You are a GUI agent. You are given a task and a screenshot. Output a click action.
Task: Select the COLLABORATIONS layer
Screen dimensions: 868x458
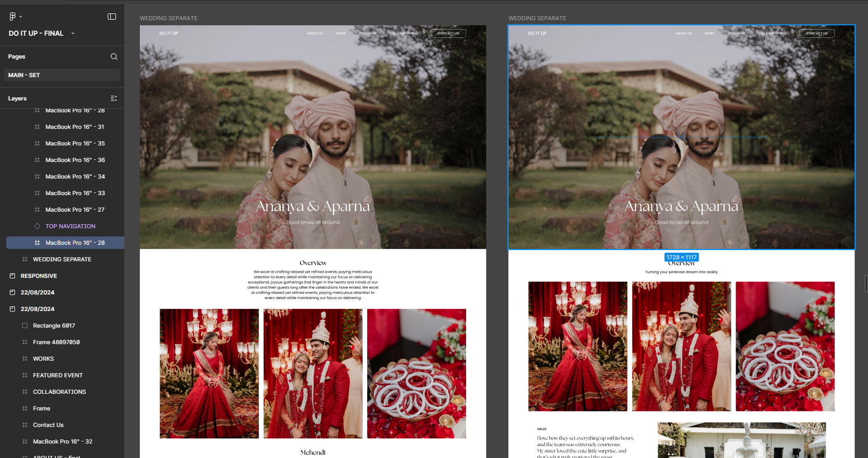point(60,392)
